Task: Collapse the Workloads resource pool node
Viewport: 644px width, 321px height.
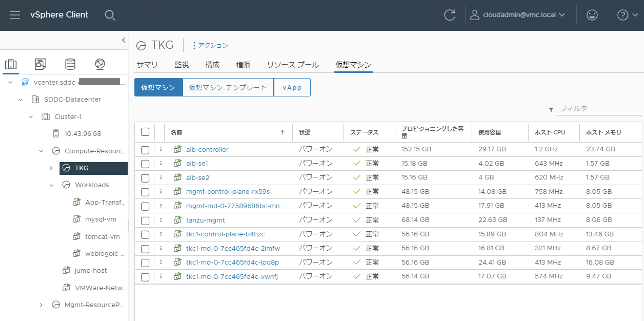Action: pos(51,185)
